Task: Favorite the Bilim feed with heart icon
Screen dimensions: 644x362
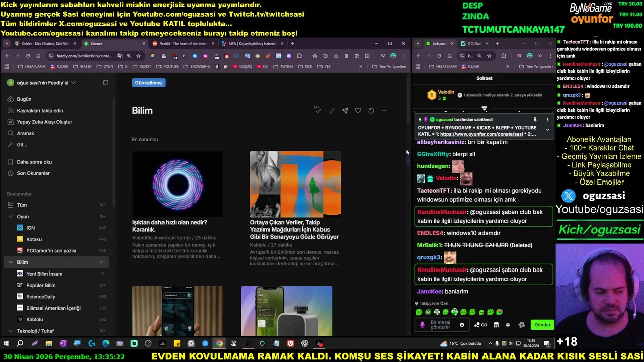Action: tap(358, 111)
